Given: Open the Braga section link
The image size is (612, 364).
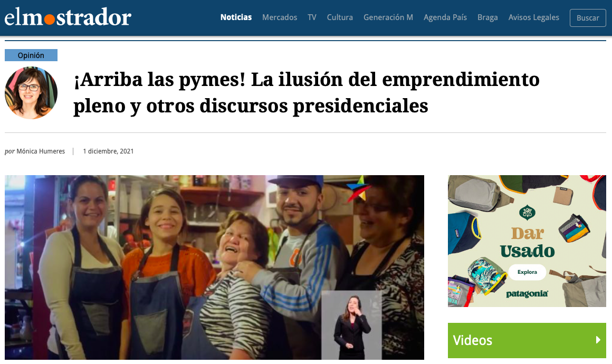Looking at the screenshot, I should point(487,17).
